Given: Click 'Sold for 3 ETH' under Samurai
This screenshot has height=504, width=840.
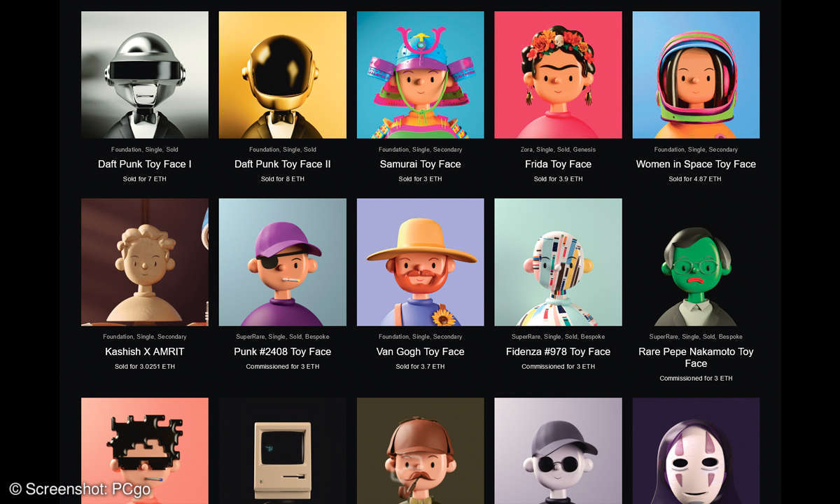Looking at the screenshot, I should [420, 179].
